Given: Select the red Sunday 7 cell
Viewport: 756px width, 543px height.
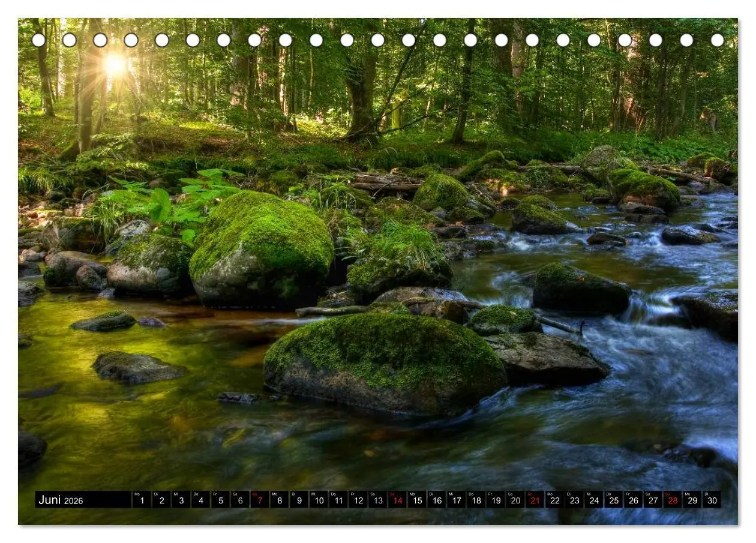Looking at the screenshot, I should tap(260, 499).
